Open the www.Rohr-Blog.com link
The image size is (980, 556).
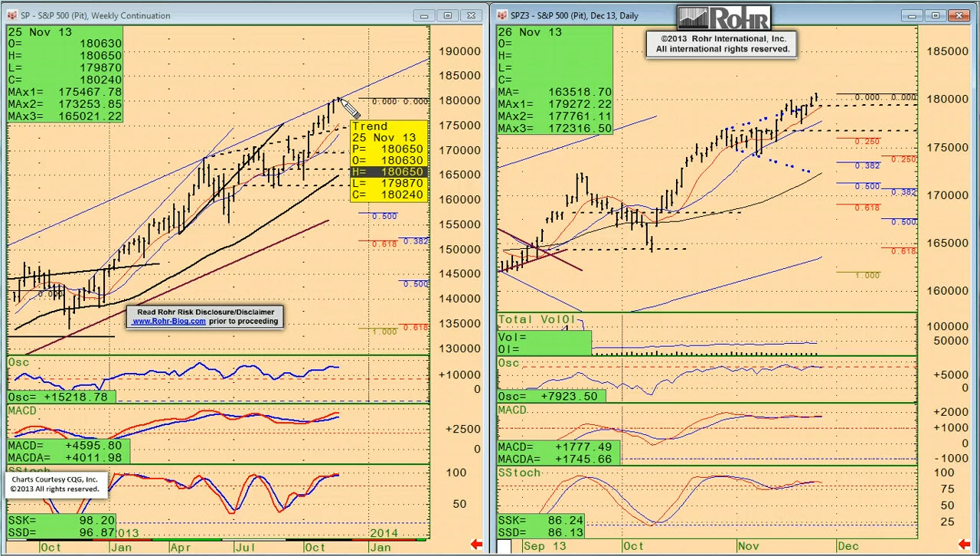168,322
